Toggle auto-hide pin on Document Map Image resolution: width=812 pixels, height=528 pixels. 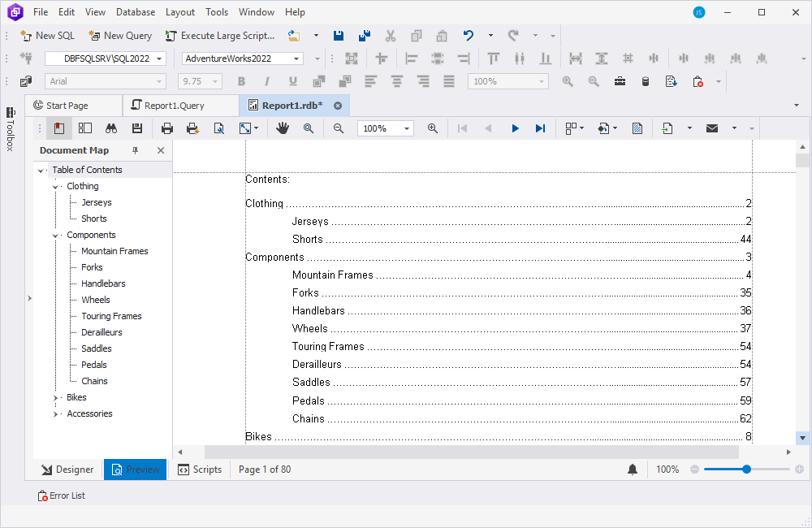(x=135, y=150)
